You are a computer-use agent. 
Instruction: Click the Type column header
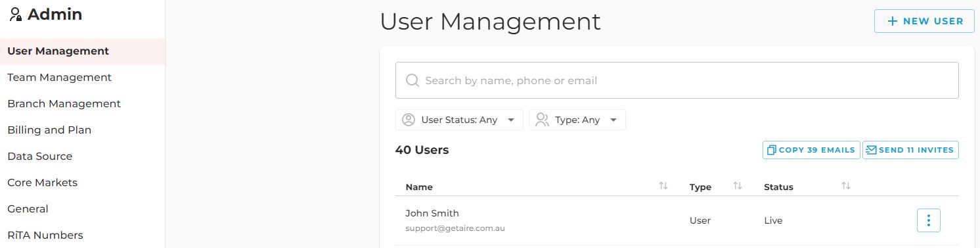(x=700, y=187)
